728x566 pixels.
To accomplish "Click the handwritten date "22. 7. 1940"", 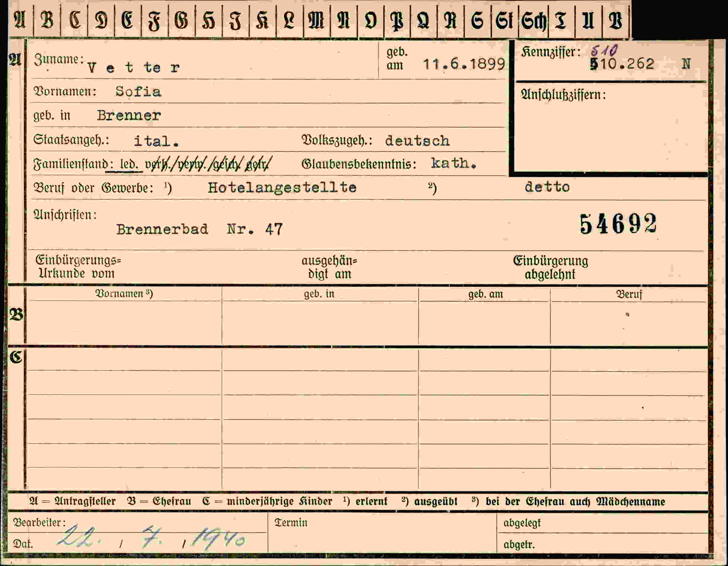I will [152, 537].
